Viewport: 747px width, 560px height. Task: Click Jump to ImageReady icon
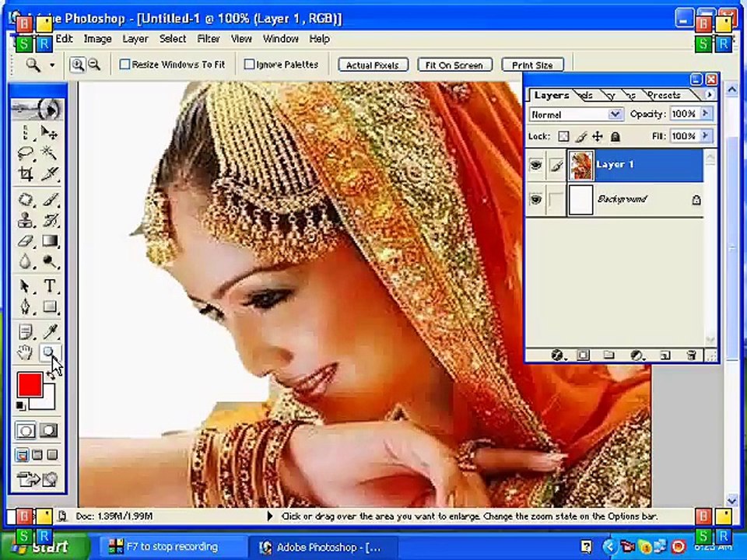point(37,478)
